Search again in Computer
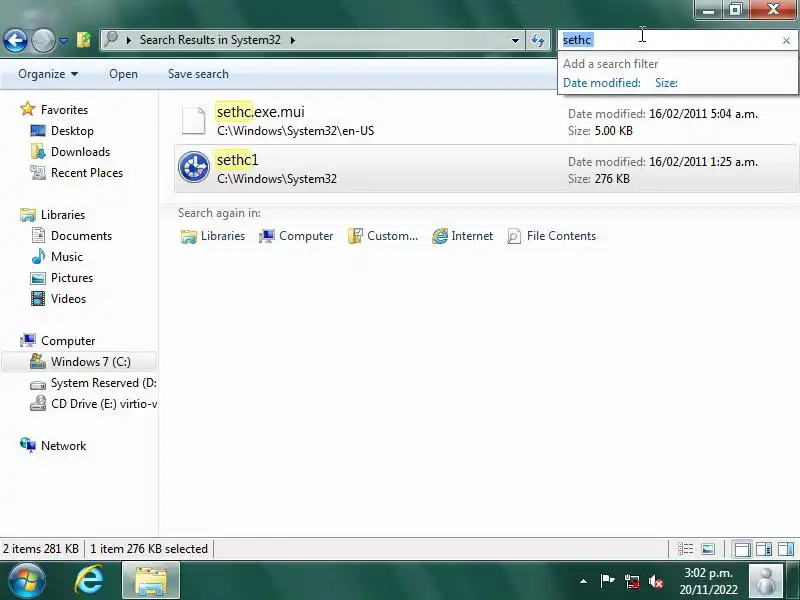The image size is (800, 600). click(296, 236)
